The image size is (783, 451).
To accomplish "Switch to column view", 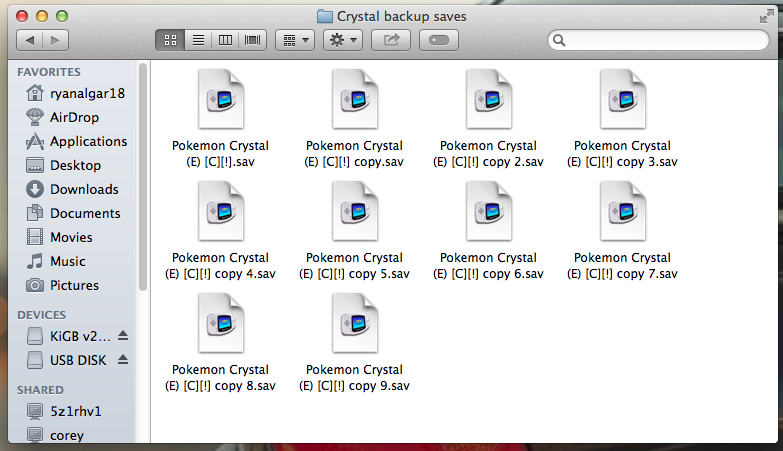I will [x=225, y=40].
